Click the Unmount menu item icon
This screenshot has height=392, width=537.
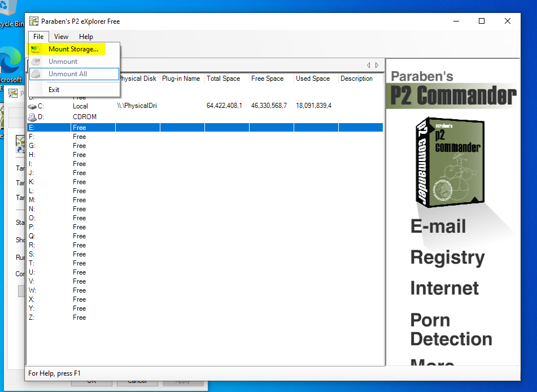pyautogui.click(x=36, y=62)
